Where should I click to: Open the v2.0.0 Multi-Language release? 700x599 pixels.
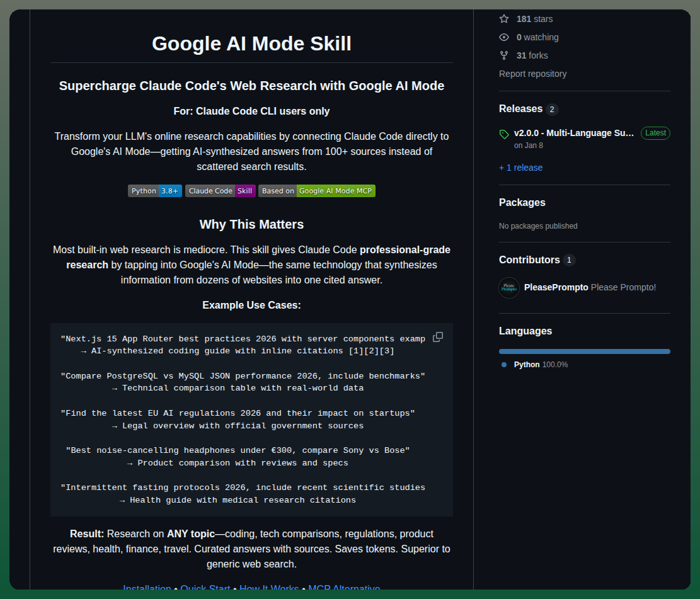[573, 133]
